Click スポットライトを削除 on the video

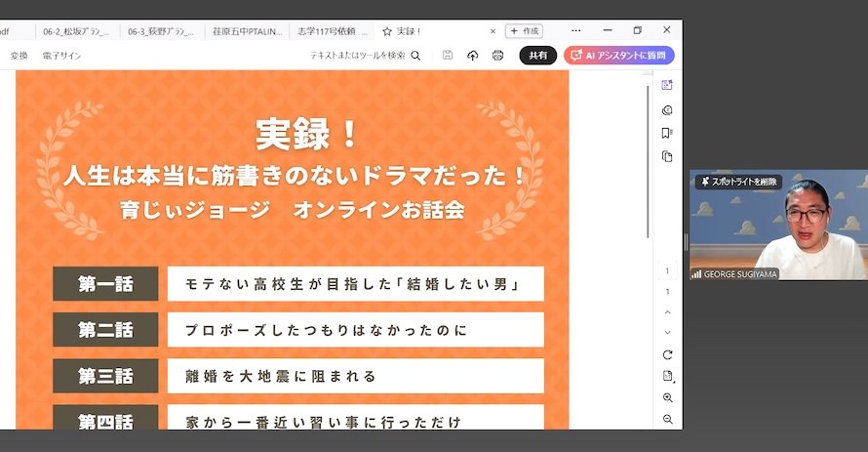point(738,182)
